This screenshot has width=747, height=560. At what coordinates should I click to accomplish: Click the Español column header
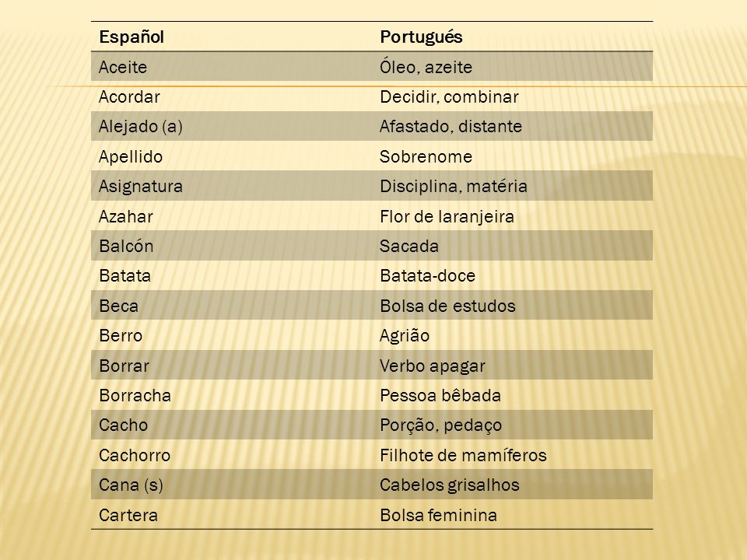pos(132,37)
